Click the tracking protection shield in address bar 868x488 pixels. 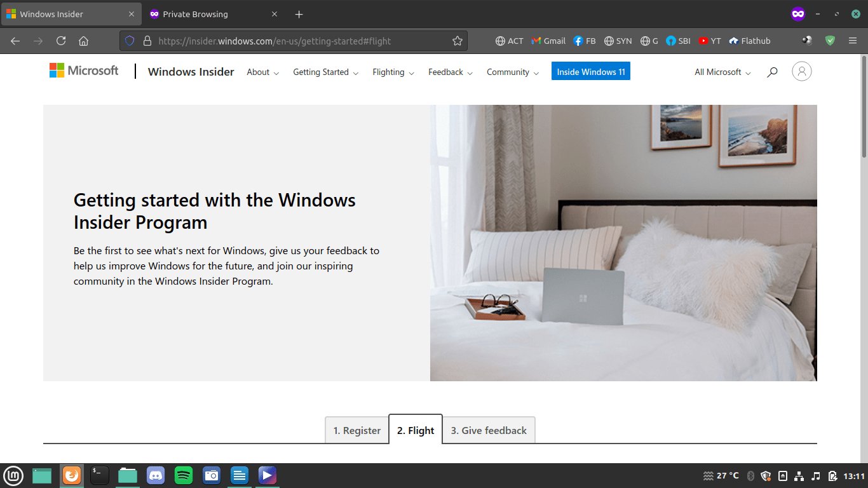(x=130, y=41)
